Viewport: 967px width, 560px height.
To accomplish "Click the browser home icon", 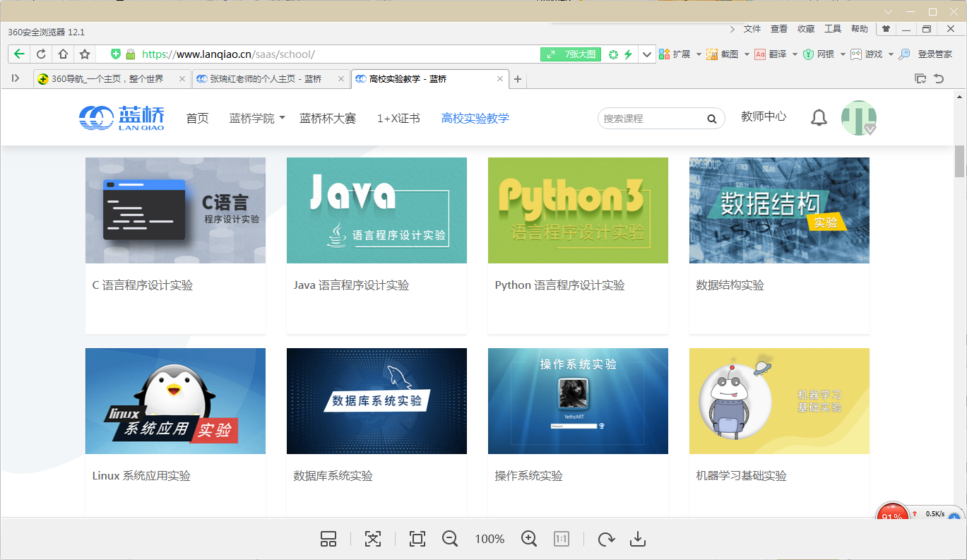I will (63, 54).
